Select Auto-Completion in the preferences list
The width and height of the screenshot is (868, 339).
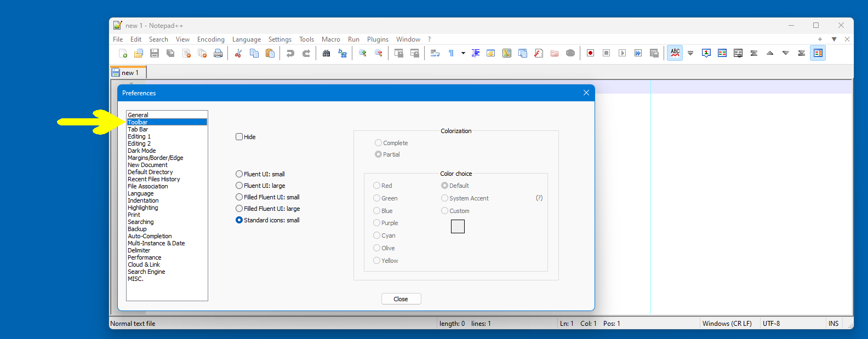tap(150, 236)
